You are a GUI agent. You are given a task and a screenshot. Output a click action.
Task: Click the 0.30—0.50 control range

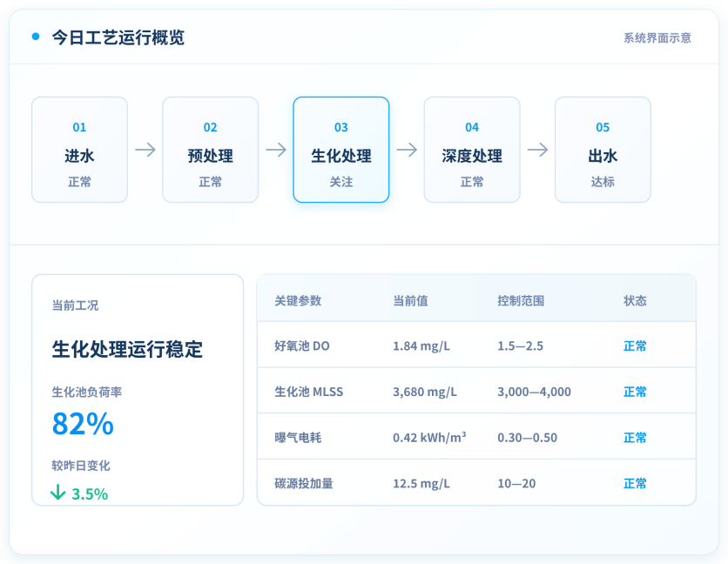coord(527,437)
